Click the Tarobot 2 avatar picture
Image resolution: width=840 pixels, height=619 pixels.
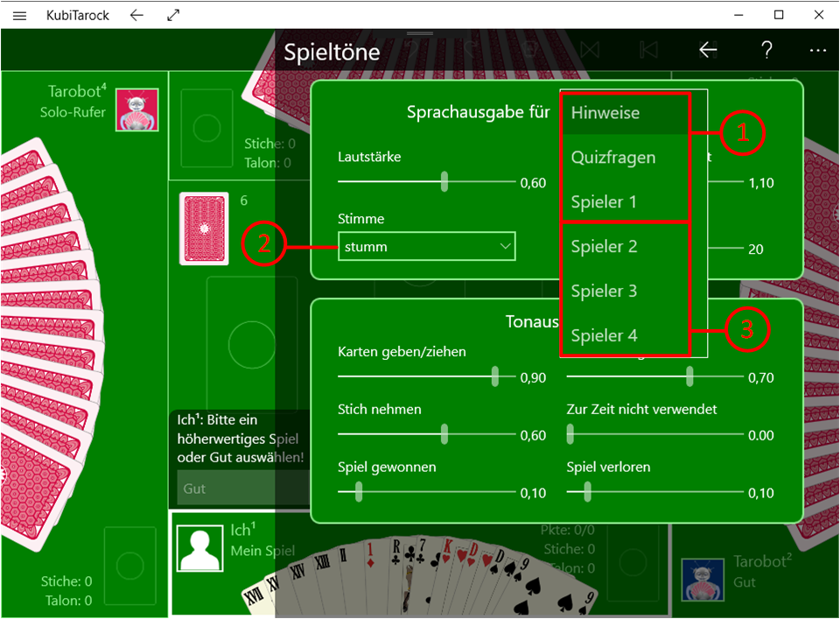pos(703,580)
